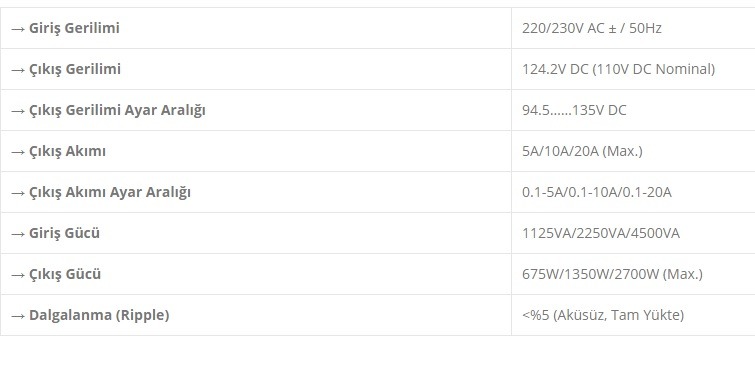755x387 pixels.
Task: Select the 94.5......135V DC value
Action: tap(574, 110)
